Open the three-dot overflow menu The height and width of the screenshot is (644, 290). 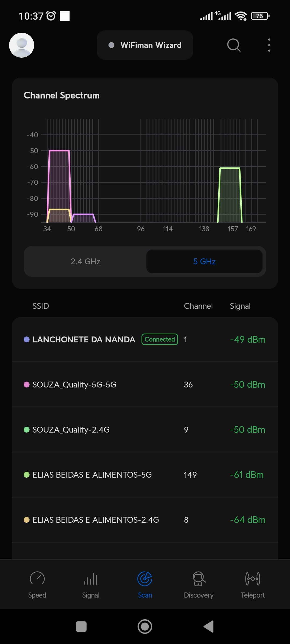pyautogui.click(x=269, y=45)
